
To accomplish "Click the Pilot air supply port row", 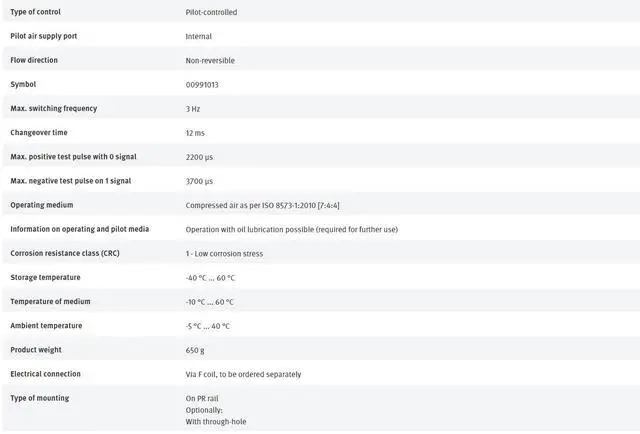I will [320, 36].
